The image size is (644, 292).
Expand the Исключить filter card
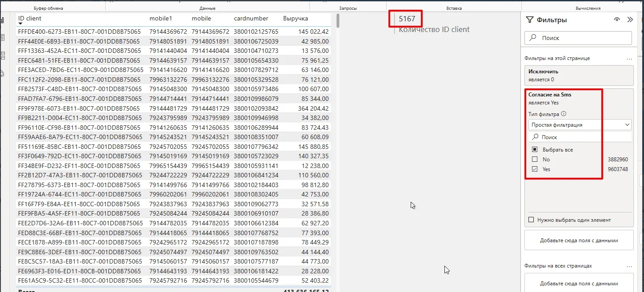578,75
